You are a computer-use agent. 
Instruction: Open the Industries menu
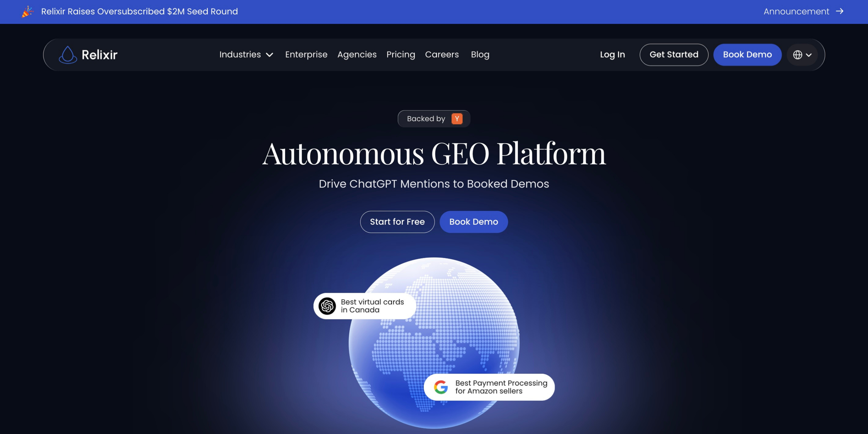pyautogui.click(x=246, y=55)
